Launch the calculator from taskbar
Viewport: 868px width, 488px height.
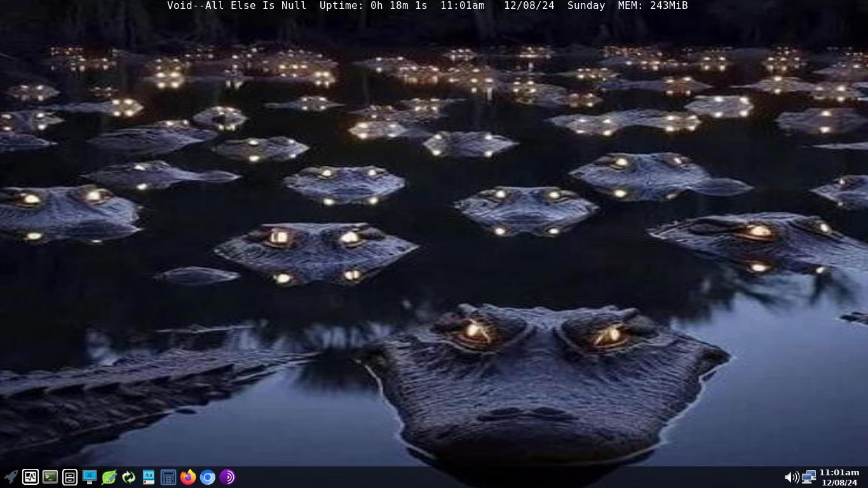coord(168,477)
